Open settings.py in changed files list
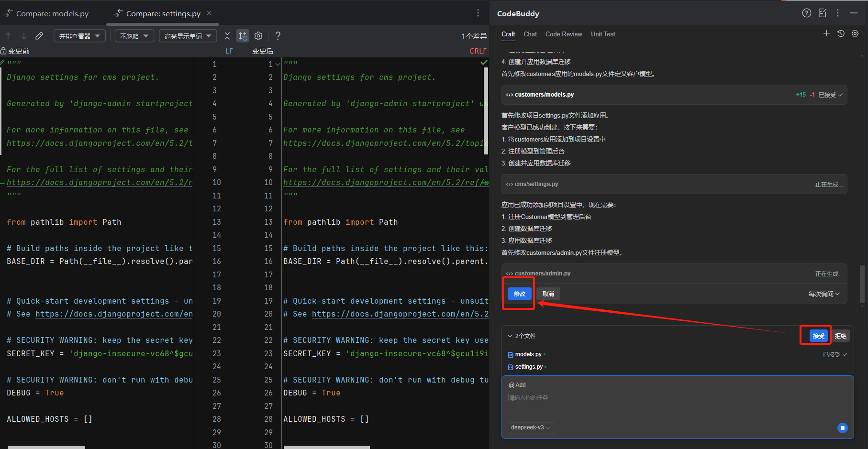This screenshot has width=868, height=449. point(529,367)
